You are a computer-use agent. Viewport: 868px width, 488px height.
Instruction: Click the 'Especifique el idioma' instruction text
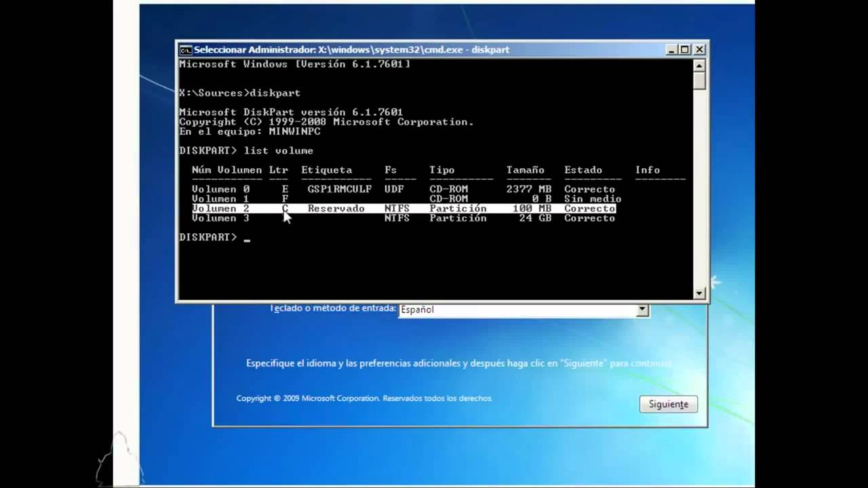[458, 363]
